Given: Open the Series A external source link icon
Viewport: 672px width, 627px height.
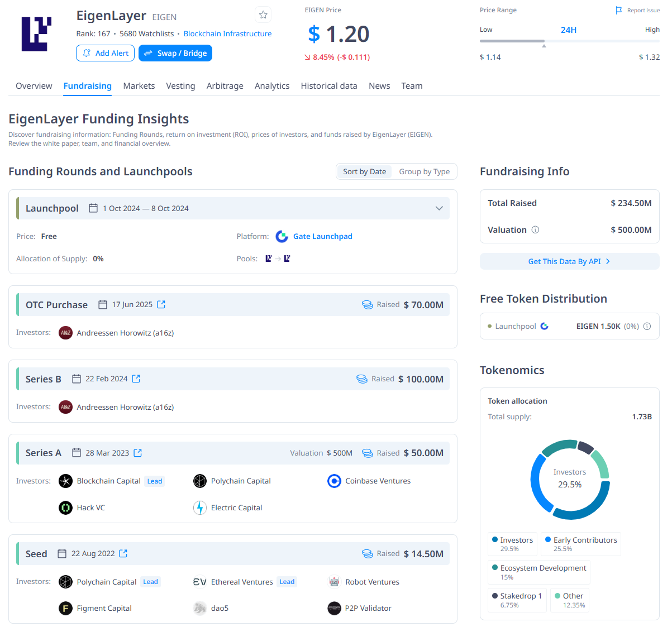Looking at the screenshot, I should click(x=138, y=453).
